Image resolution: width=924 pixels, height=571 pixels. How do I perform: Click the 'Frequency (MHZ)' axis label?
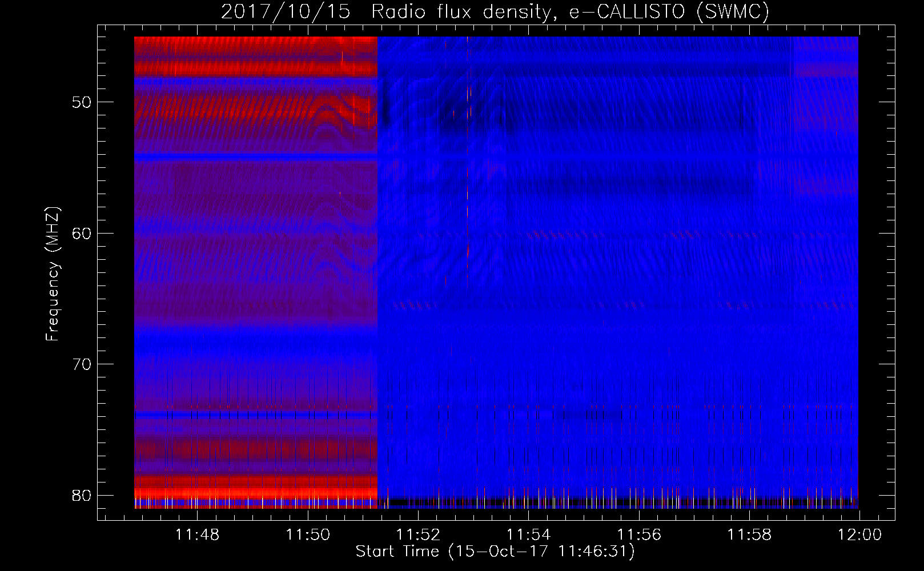coord(53,274)
